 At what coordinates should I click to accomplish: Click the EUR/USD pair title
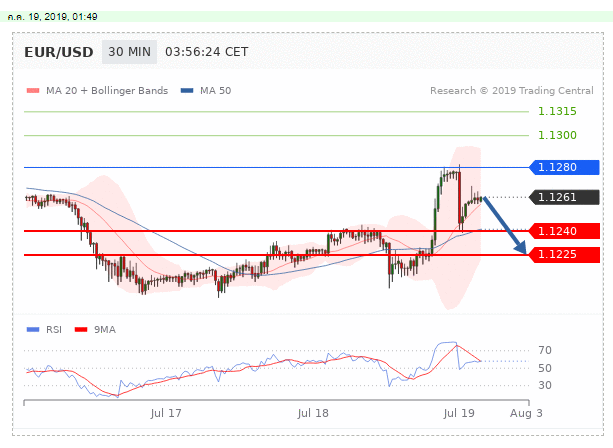[x=59, y=52]
